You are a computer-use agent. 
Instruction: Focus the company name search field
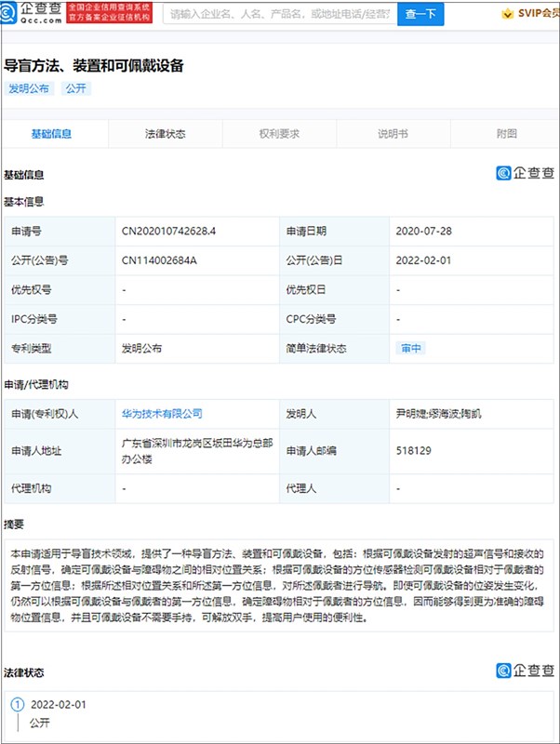280,14
